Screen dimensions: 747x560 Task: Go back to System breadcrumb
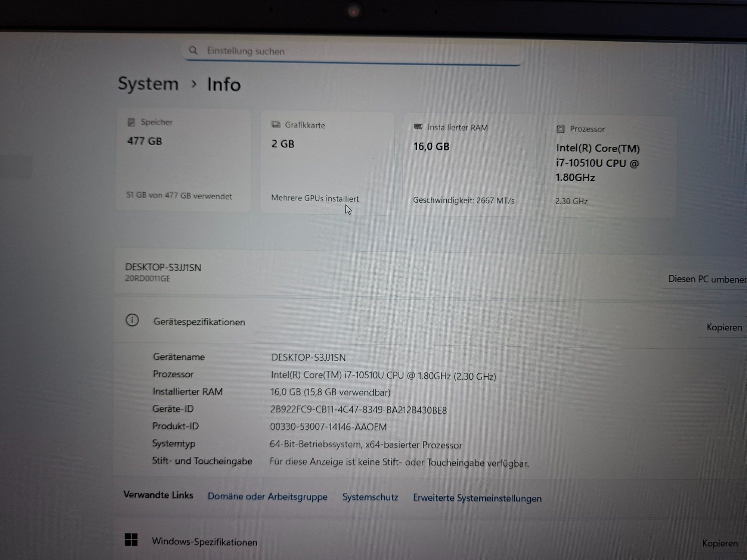pyautogui.click(x=148, y=83)
